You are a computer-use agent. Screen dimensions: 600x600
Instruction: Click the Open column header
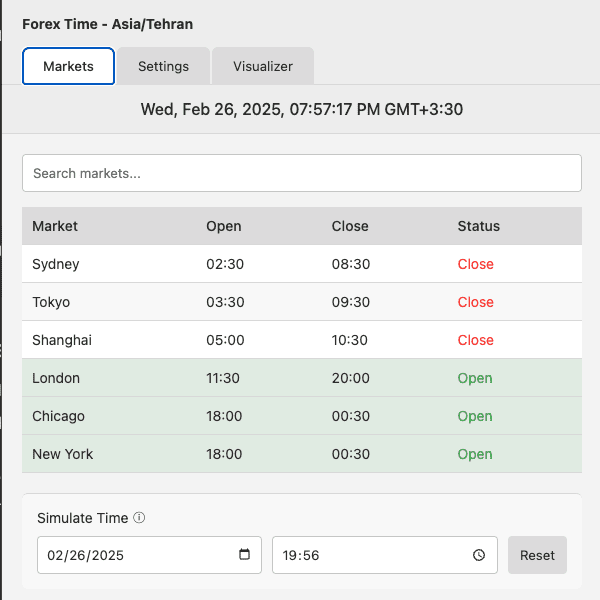(x=223, y=226)
